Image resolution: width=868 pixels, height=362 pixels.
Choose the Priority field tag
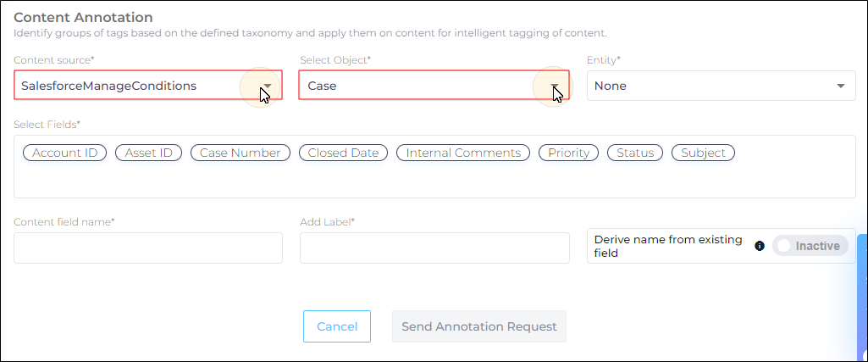568,153
